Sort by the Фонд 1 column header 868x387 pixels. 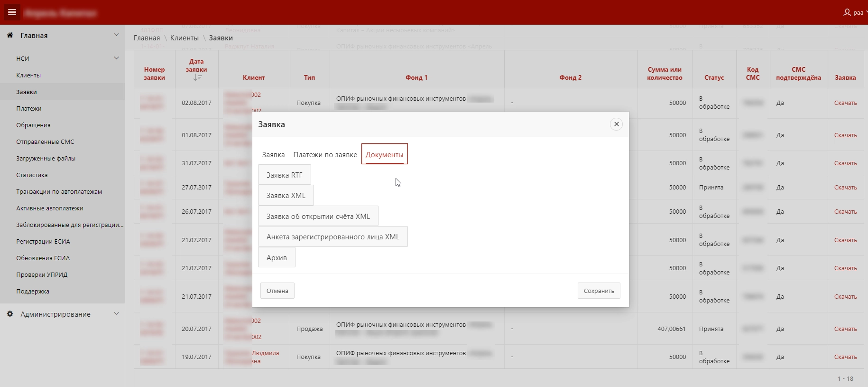416,77
